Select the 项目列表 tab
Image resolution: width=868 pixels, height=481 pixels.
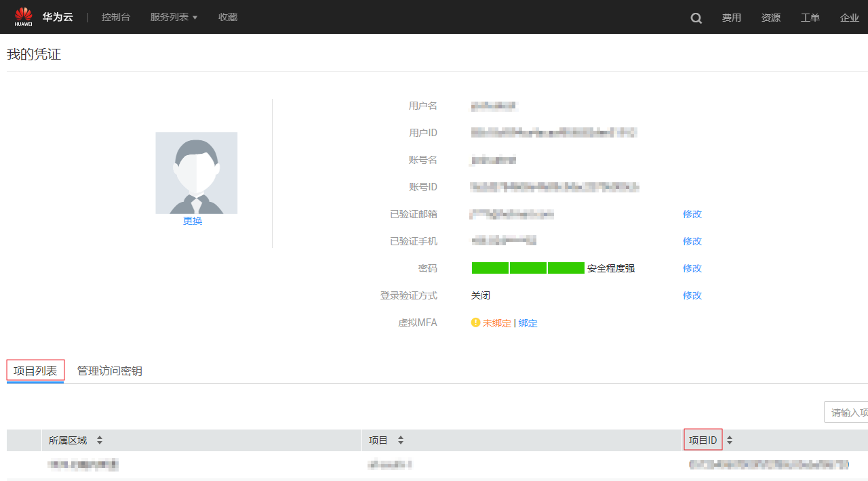coord(35,371)
